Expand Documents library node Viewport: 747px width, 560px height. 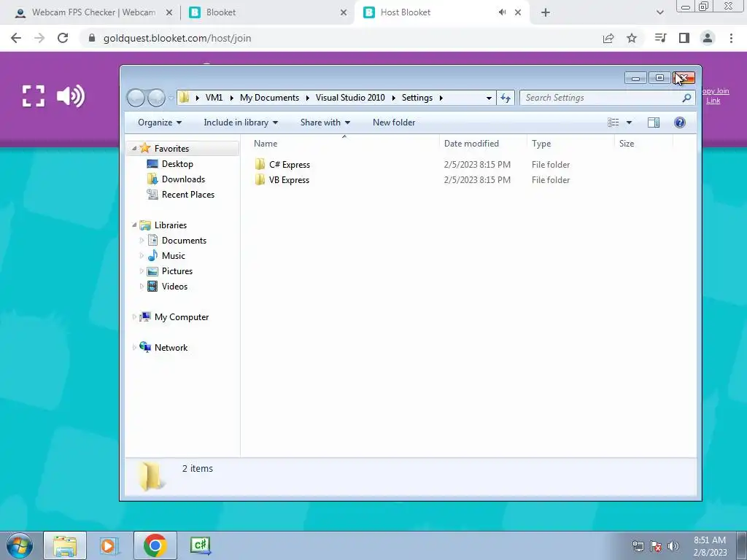tap(142, 241)
